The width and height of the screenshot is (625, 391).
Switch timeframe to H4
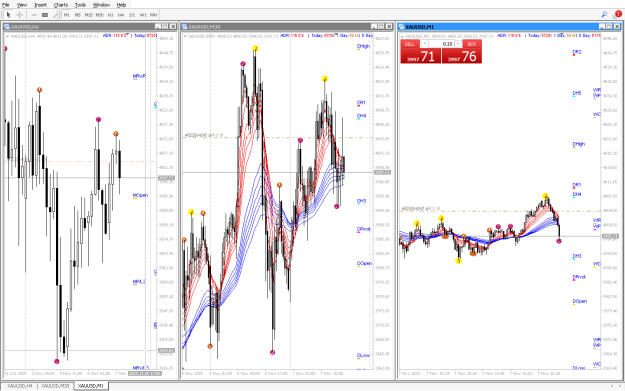[121, 15]
